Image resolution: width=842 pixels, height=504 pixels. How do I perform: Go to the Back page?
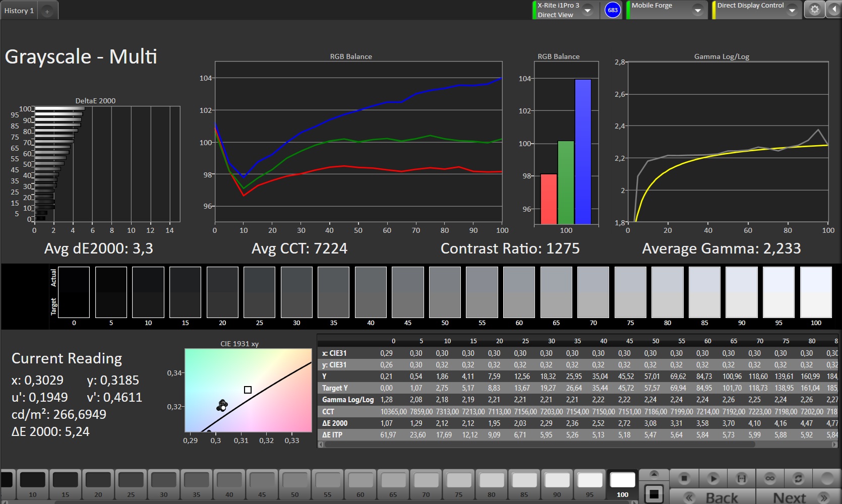(712, 496)
